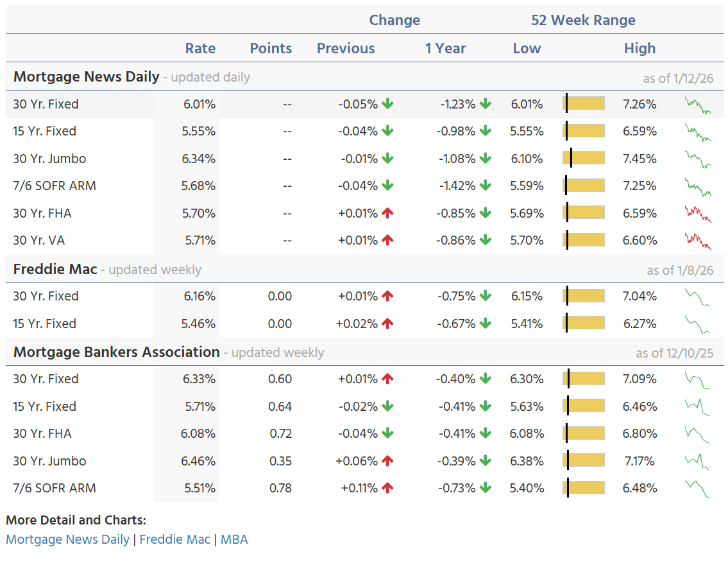Viewport: 728px width, 563px height.
Task: Click green down arrow beside -1.08% yearly change
Action: 486,159
